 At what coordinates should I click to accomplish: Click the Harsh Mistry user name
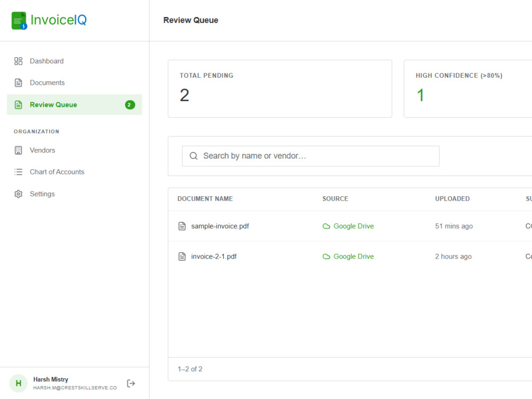pyautogui.click(x=51, y=379)
